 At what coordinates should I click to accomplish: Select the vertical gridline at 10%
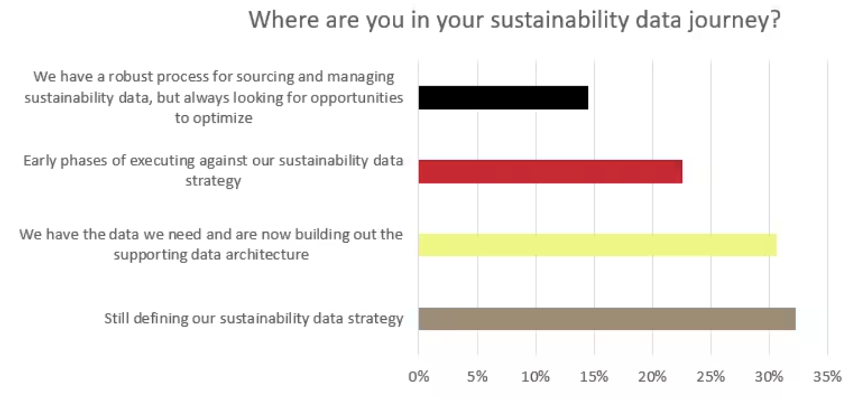click(536, 206)
